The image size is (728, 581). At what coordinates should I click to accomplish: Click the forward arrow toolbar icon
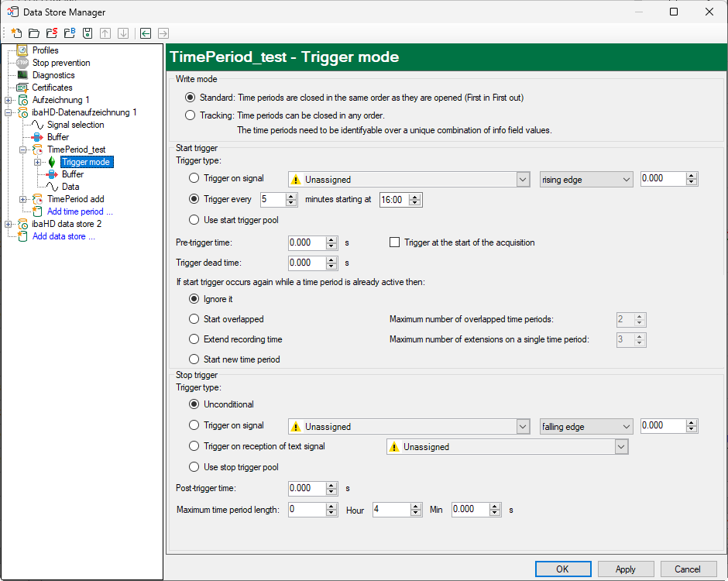pyautogui.click(x=163, y=33)
